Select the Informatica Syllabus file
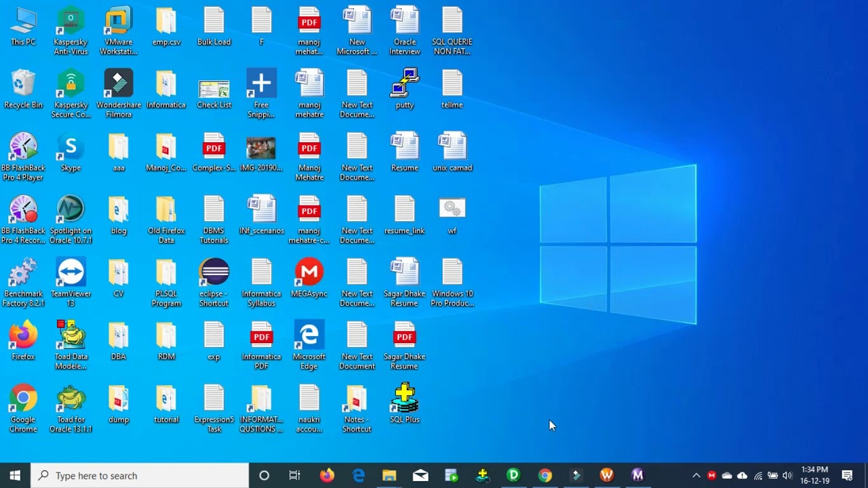 261,283
